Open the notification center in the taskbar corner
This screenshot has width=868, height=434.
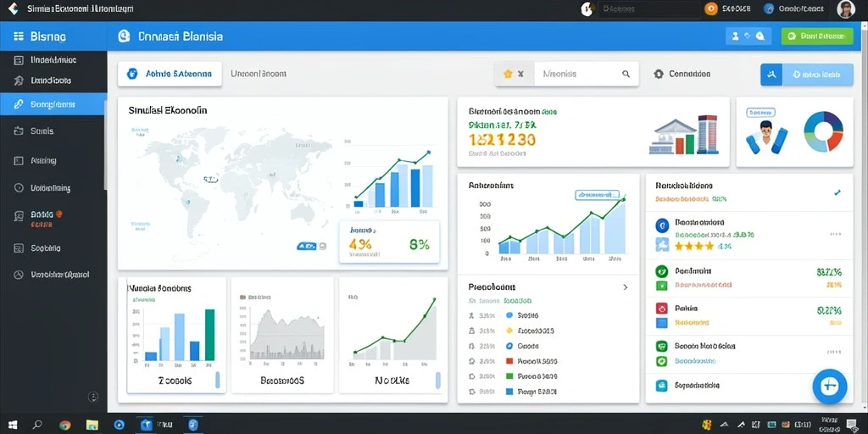(851, 425)
